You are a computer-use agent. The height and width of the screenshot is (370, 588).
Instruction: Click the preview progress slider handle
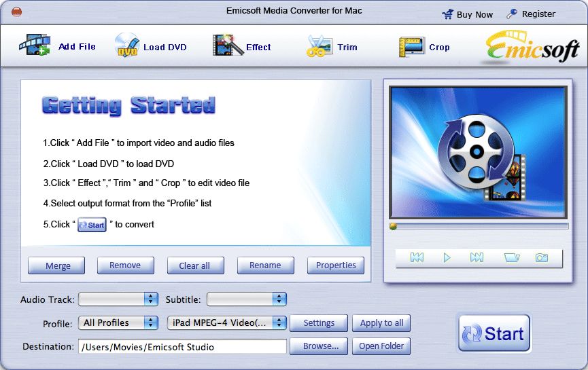(x=393, y=226)
